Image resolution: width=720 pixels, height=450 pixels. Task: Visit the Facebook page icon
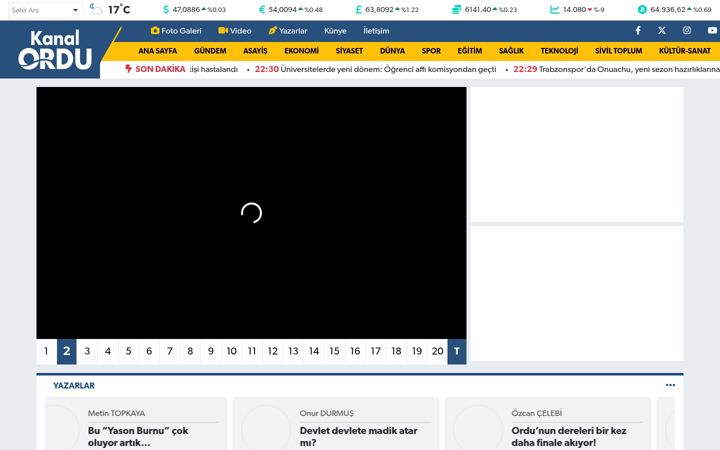tap(638, 30)
